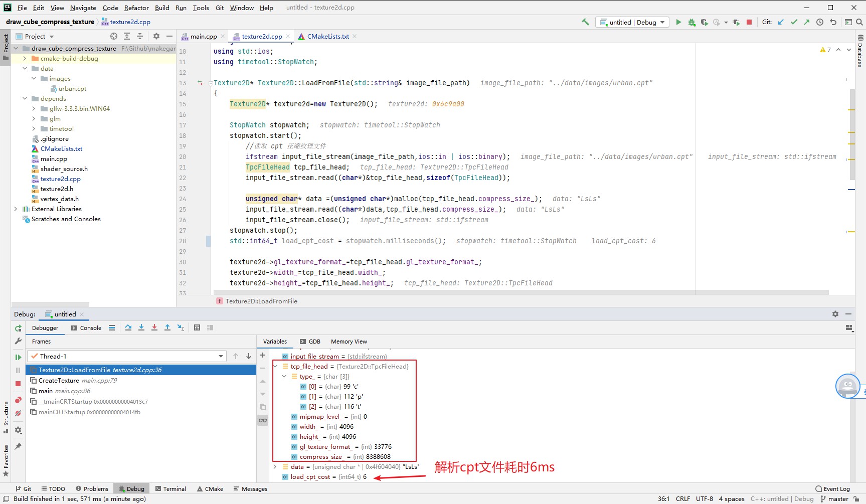Force step into red arrow icon
The height and width of the screenshot is (504, 866).
[154, 327]
